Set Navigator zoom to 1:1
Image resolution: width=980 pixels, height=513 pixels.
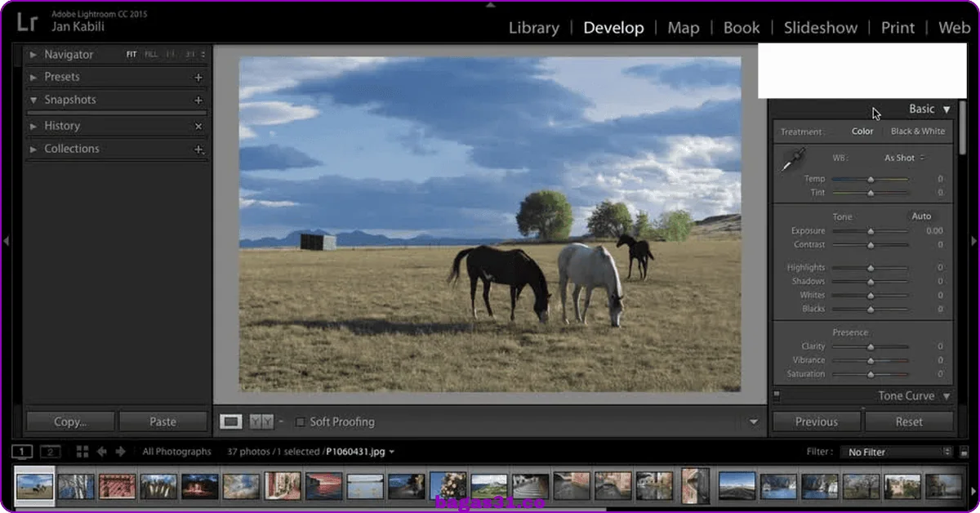click(171, 55)
